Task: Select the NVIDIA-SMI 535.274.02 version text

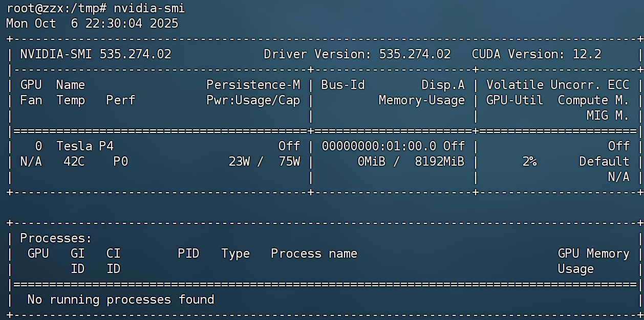Action: (x=96, y=54)
